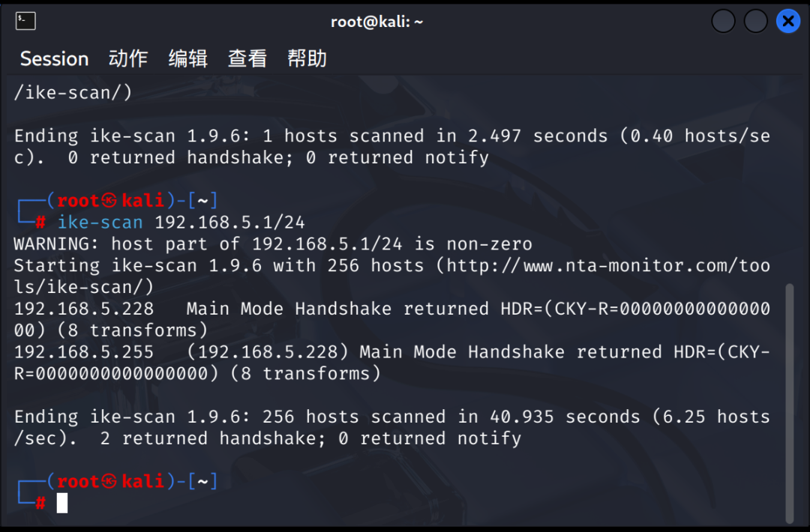Image resolution: width=810 pixels, height=532 pixels.
Task: Click the 192.168.5.228 address at line start
Action: click(84, 309)
